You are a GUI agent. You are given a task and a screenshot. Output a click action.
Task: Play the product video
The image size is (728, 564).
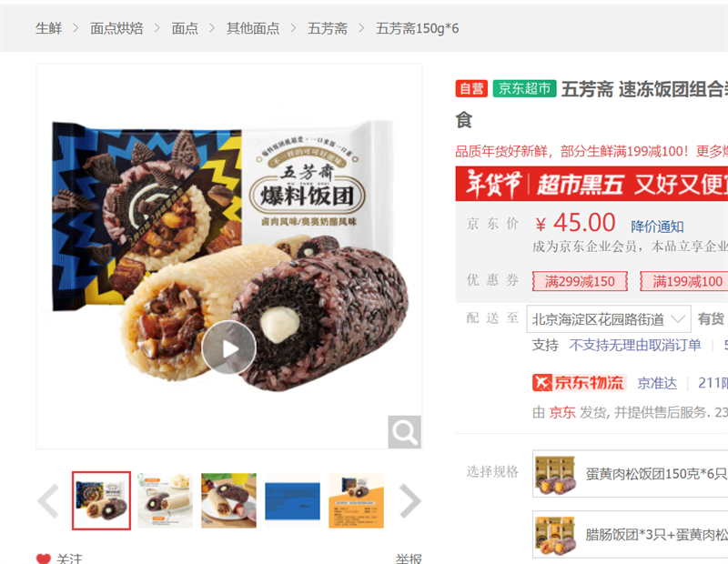click(228, 347)
